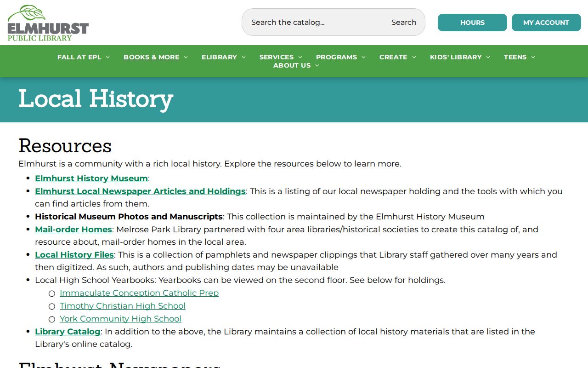Viewport: 588px width, 368px height.
Task: Expand the Teens dropdown arrow
Action: pyautogui.click(x=533, y=57)
